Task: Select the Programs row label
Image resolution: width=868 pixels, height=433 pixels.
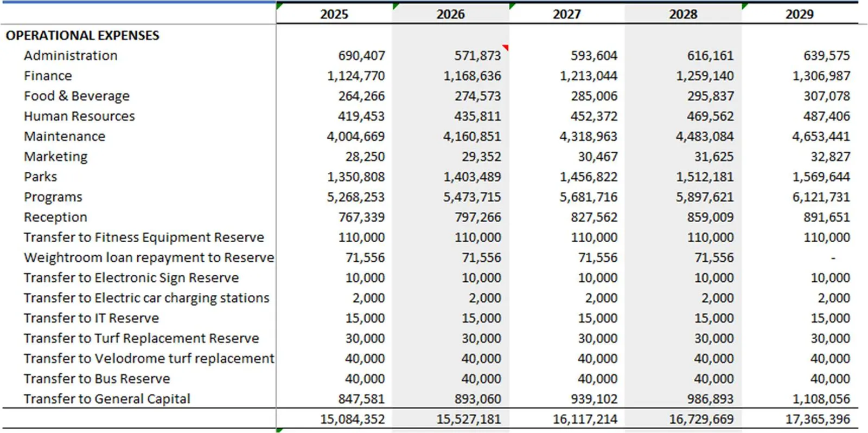Action: (x=53, y=197)
